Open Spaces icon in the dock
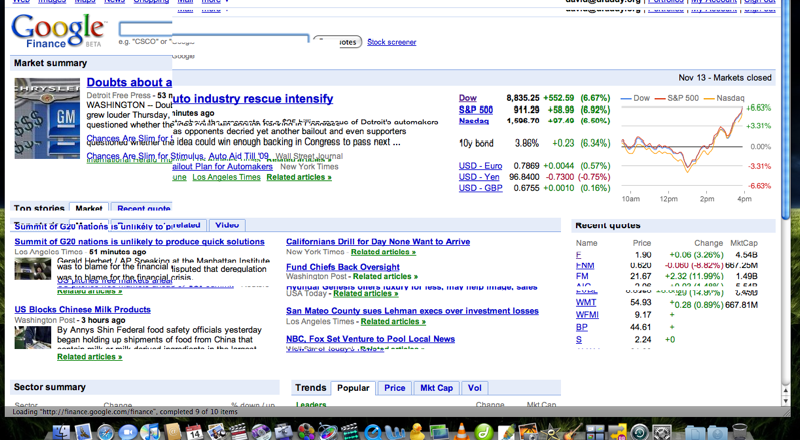The image size is (800, 440). [x=595, y=432]
